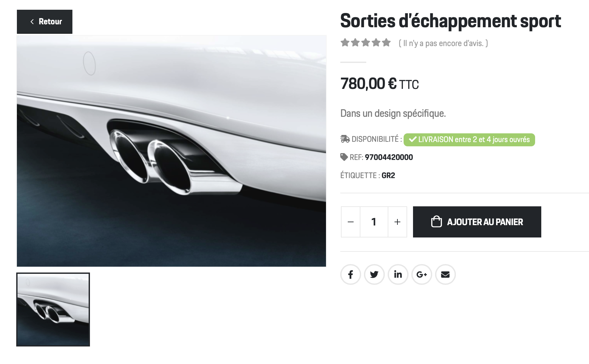This screenshot has width=589, height=364.
Task: Share product by email envelope icon
Action: 445,274
